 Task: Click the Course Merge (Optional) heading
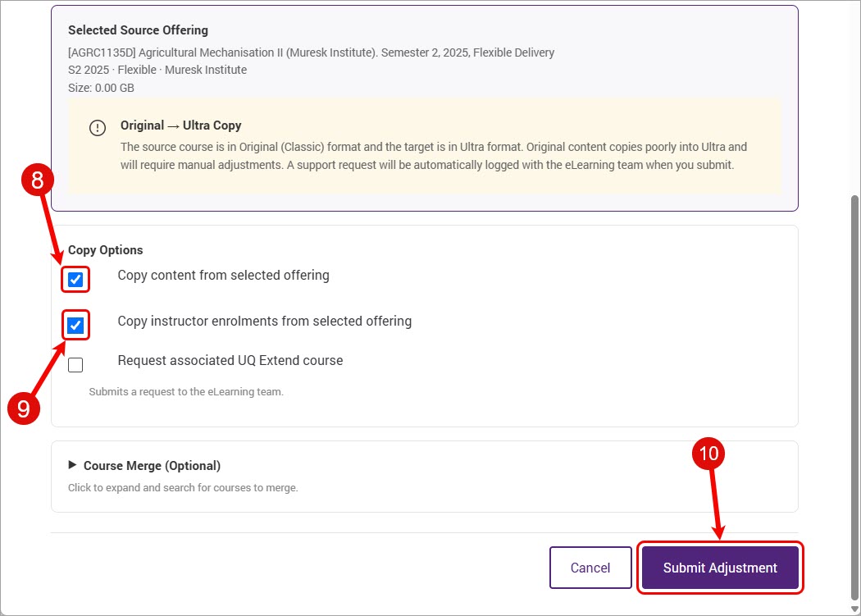tap(152, 465)
